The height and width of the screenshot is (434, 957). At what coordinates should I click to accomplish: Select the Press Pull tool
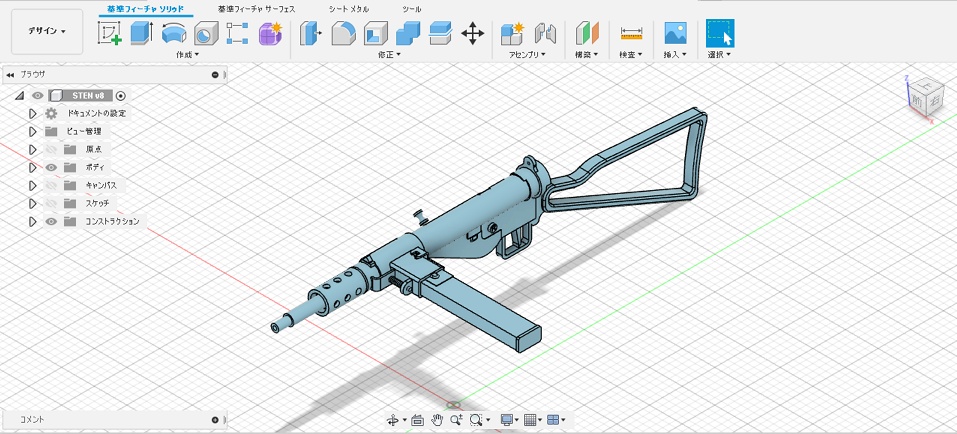pyautogui.click(x=311, y=33)
